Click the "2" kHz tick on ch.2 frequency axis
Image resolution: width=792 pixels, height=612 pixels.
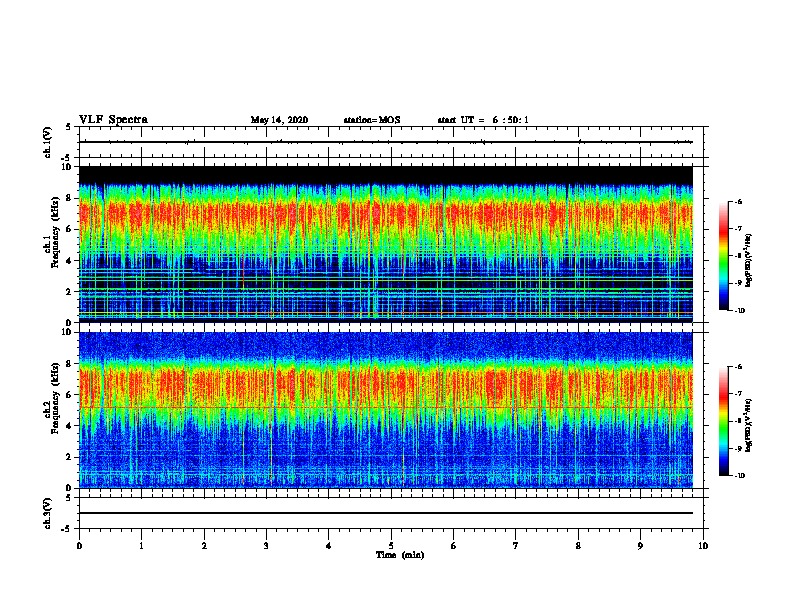pyautogui.click(x=69, y=457)
